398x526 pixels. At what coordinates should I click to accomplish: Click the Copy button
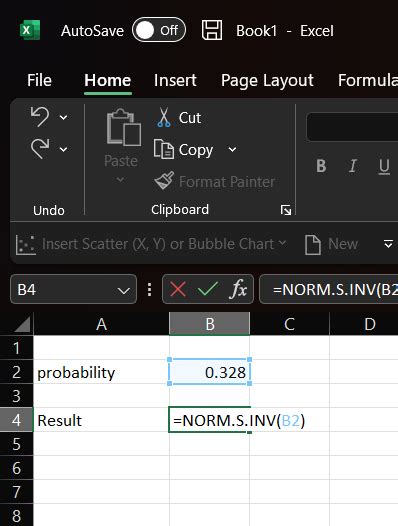tap(183, 150)
